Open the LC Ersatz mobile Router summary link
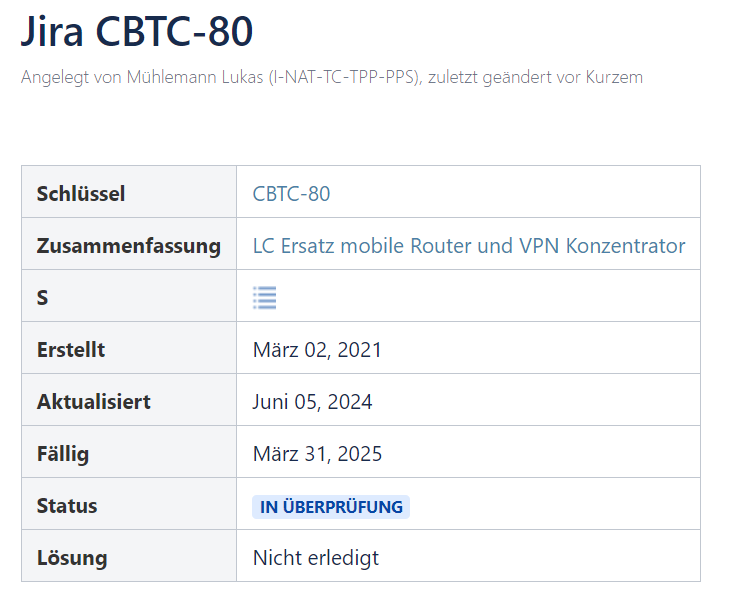The image size is (735, 603). click(469, 246)
